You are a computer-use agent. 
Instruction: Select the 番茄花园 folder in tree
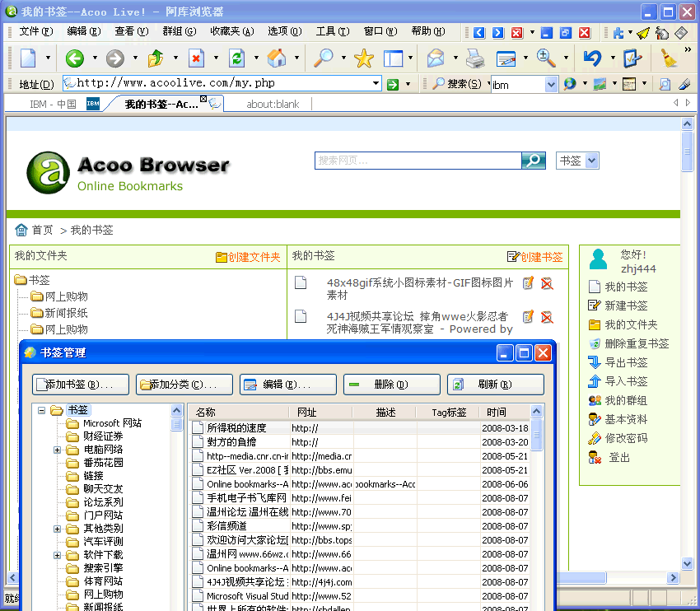pos(103,463)
